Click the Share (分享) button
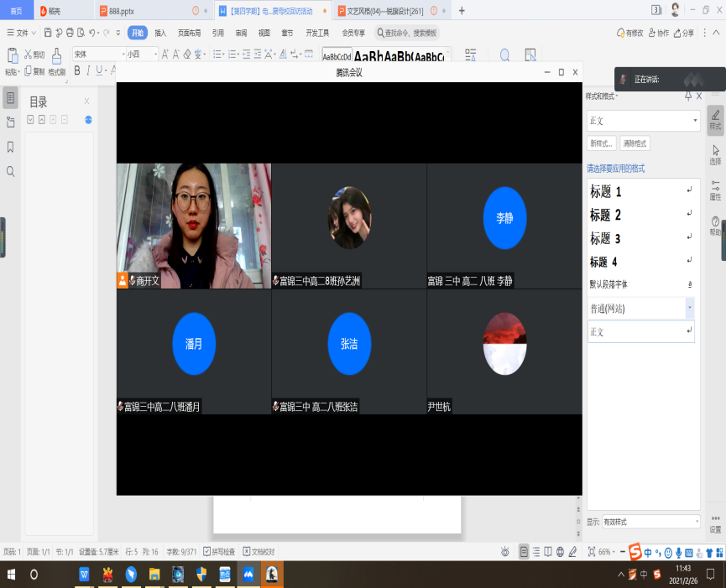 [x=684, y=33]
